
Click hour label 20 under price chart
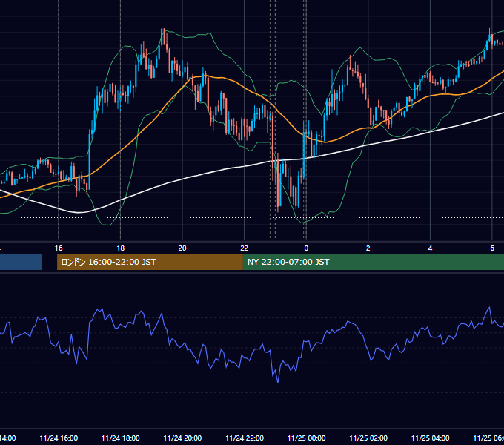(182, 248)
